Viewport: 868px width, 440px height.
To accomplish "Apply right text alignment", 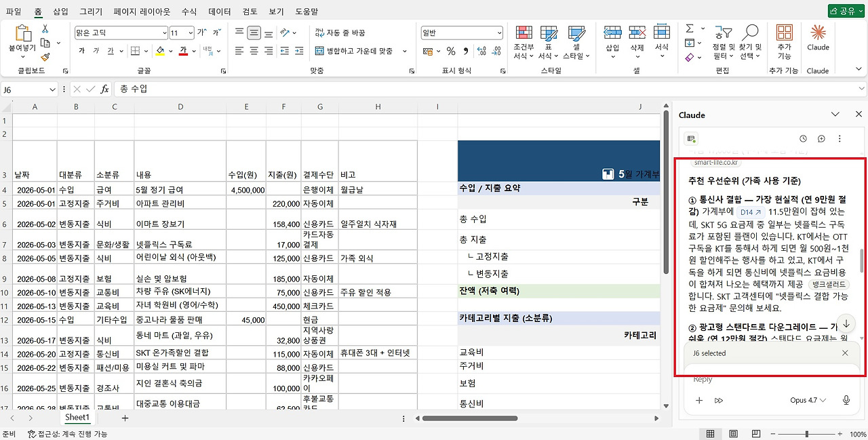I will click(269, 51).
